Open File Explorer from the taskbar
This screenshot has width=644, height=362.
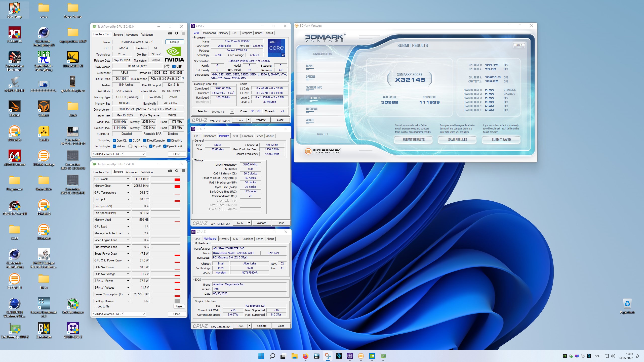click(x=294, y=356)
